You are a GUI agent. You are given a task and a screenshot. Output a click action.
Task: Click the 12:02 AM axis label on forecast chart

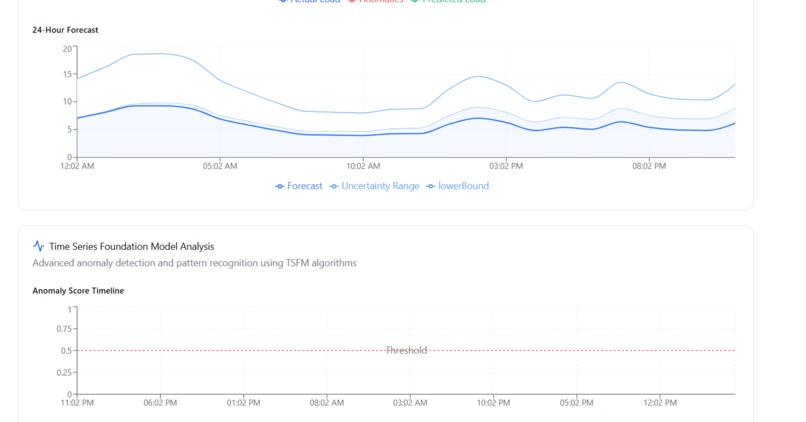(x=77, y=167)
